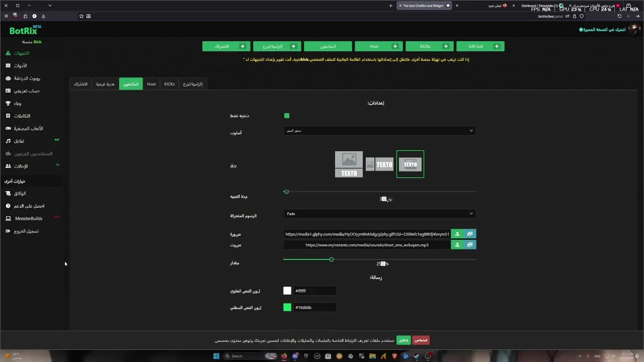Screen dimensions: 644x362
Task: Click upload icon for the sound URL
Action: click(457, 245)
